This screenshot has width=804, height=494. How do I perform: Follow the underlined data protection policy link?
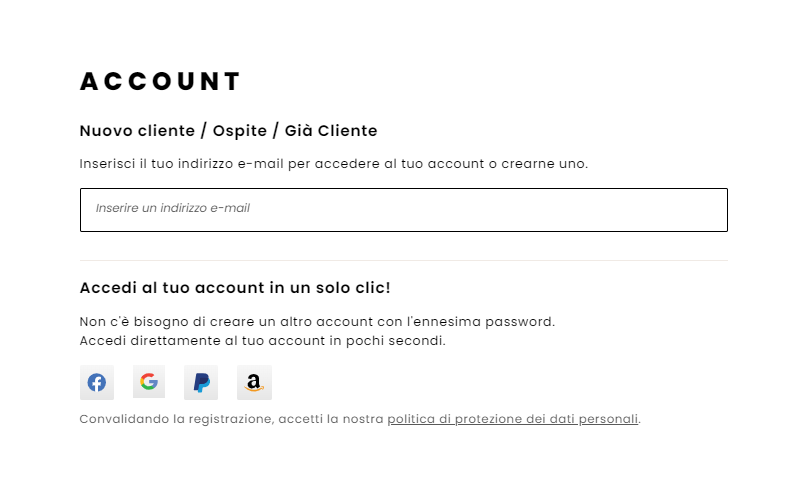point(513,419)
